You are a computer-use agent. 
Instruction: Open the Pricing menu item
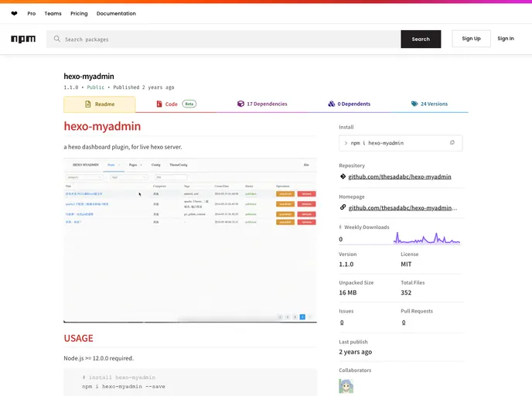click(79, 14)
